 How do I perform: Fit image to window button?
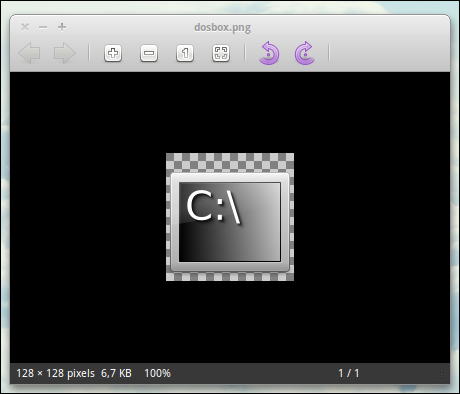coord(221,53)
